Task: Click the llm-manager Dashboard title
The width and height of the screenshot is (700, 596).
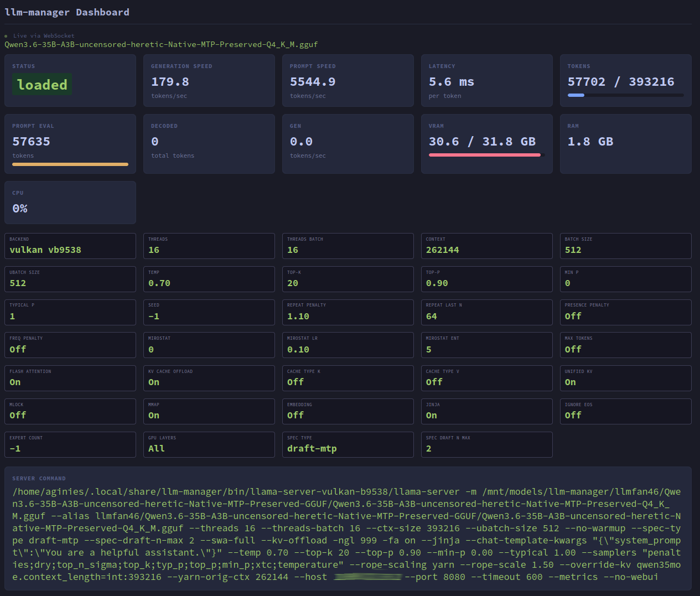Action: coord(67,12)
